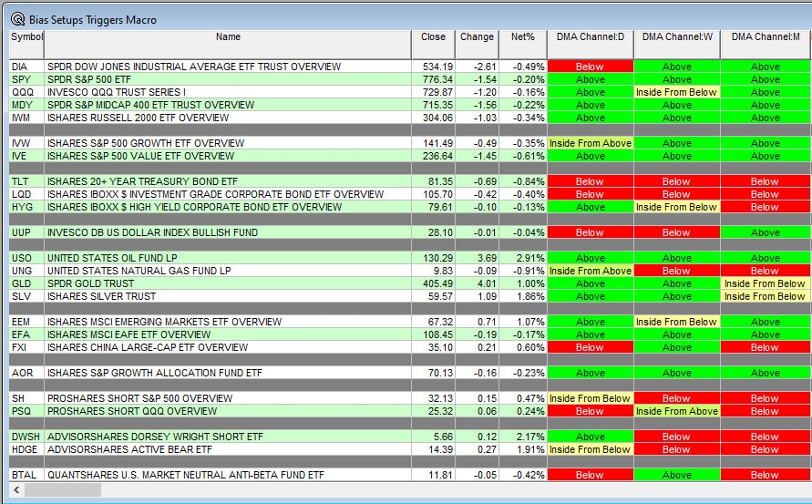The width and height of the screenshot is (812, 504).
Task: Click QQQ's Inside From Below weekly cell
Action: (677, 92)
